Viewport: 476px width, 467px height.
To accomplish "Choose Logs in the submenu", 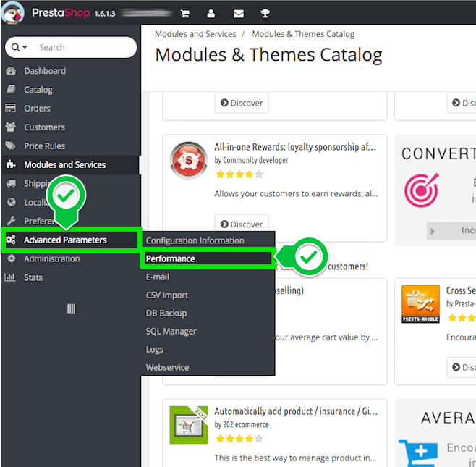I will [x=155, y=350].
